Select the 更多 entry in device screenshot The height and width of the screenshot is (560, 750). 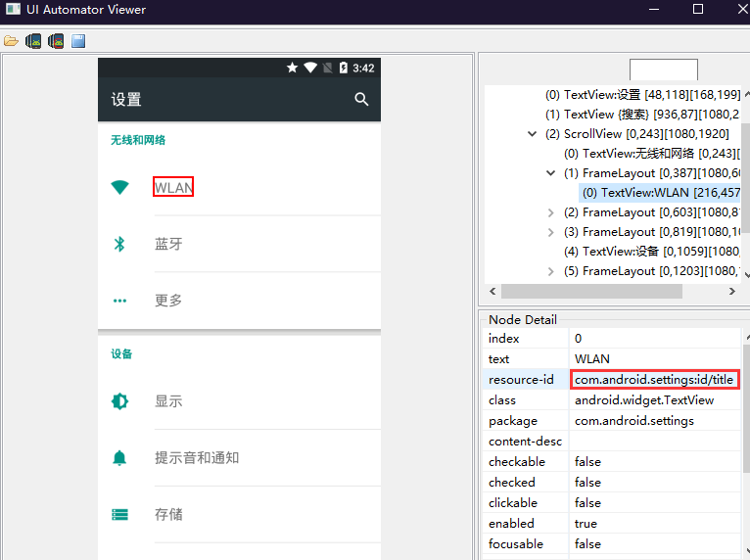pyautogui.click(x=168, y=301)
